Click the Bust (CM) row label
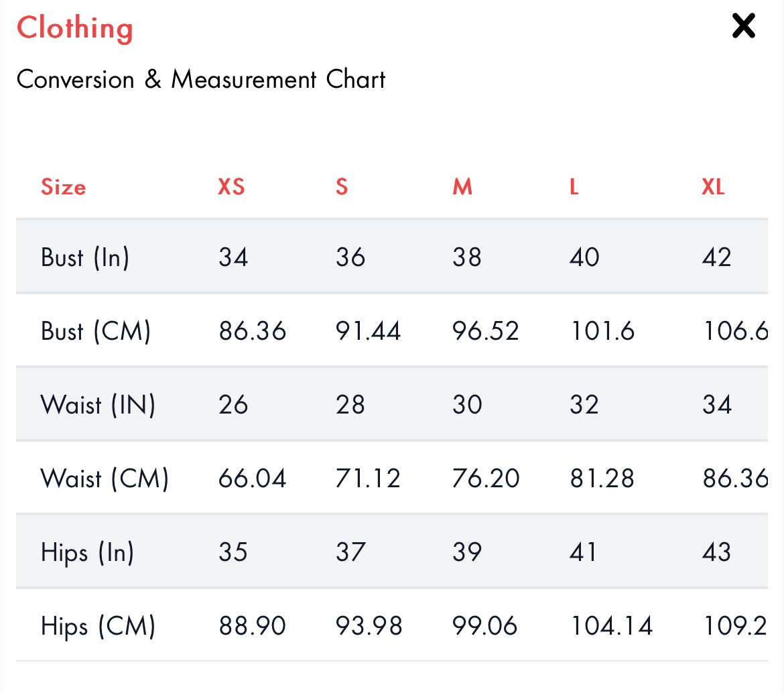The height and width of the screenshot is (693, 784). tap(96, 331)
